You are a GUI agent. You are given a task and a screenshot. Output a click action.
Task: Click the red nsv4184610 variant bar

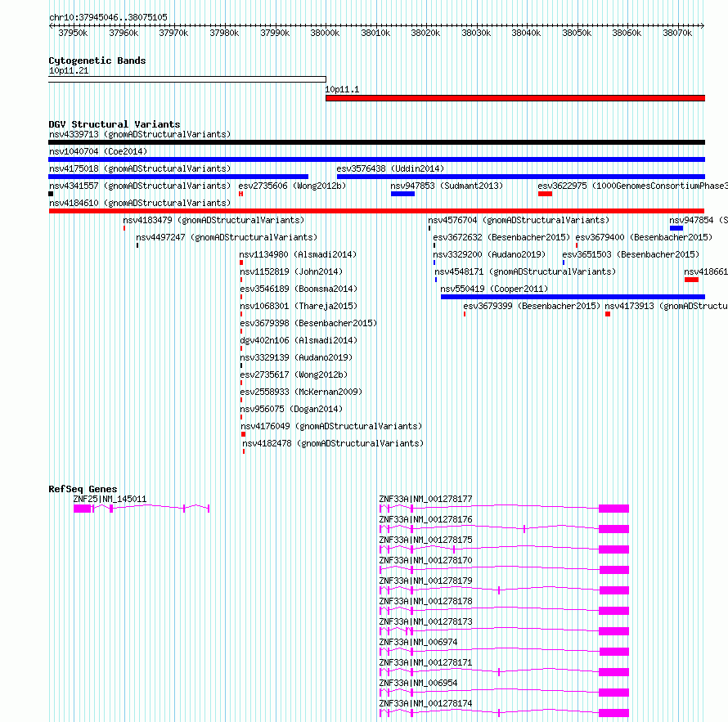coord(376,211)
